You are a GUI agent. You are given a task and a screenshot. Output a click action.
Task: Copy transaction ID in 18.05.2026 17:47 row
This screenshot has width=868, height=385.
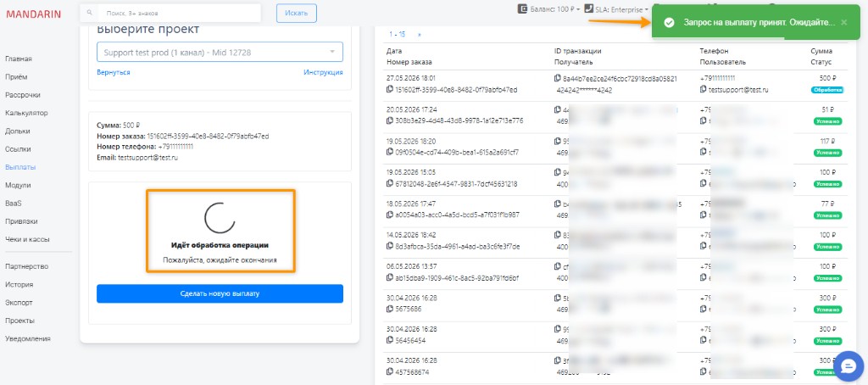point(558,204)
